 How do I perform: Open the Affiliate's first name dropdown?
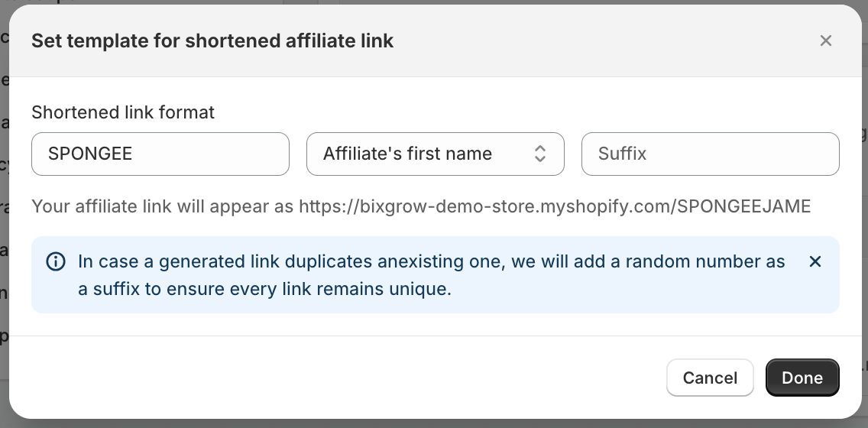click(435, 154)
